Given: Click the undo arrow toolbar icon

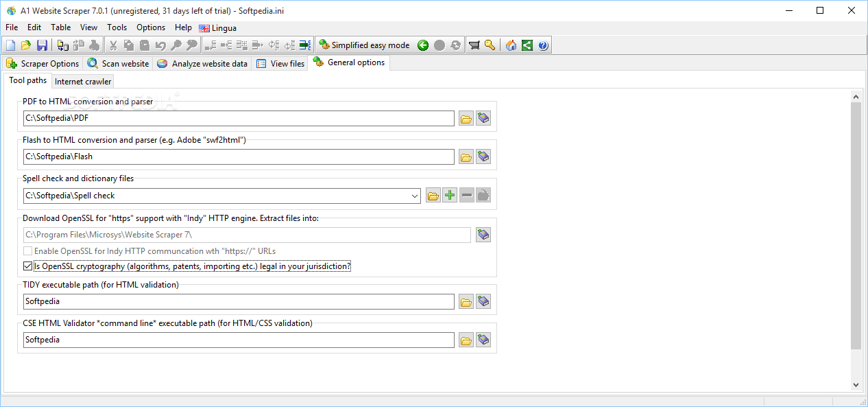Looking at the screenshot, I should tap(160, 45).
